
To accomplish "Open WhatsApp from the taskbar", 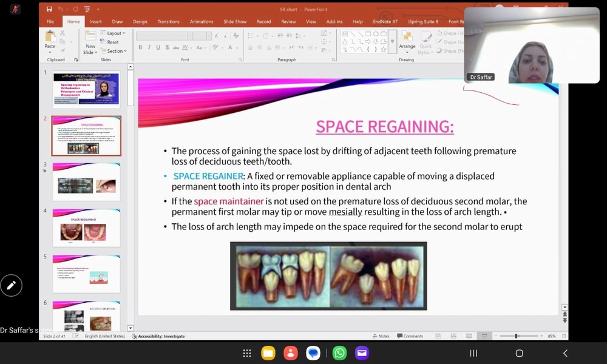I will pos(339,353).
